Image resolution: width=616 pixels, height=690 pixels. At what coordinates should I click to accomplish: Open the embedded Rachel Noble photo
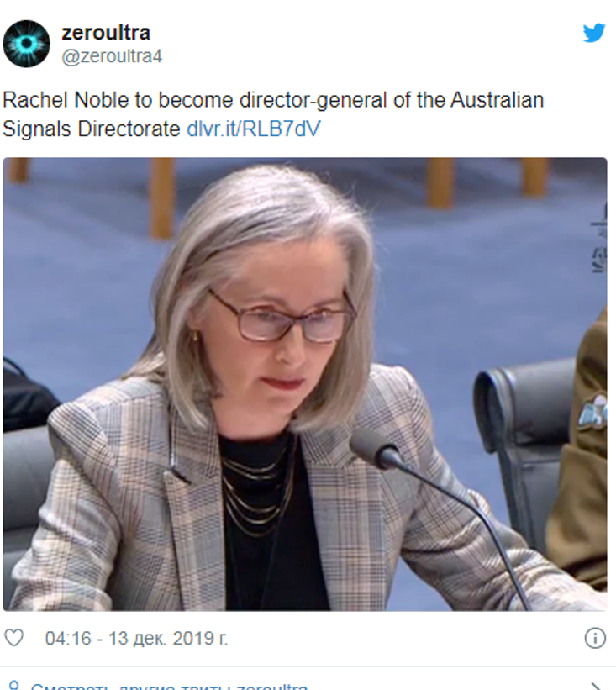point(305,384)
